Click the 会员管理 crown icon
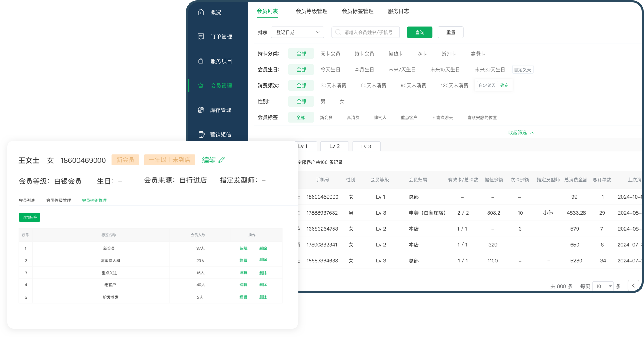This screenshot has height=337, width=644. tap(201, 85)
